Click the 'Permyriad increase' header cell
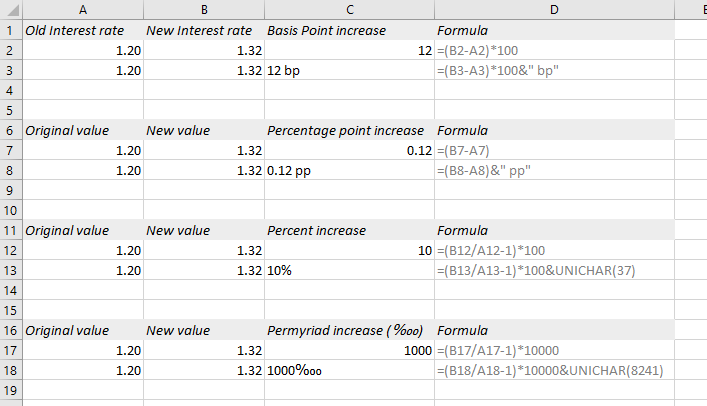707x406 pixels. [349, 331]
